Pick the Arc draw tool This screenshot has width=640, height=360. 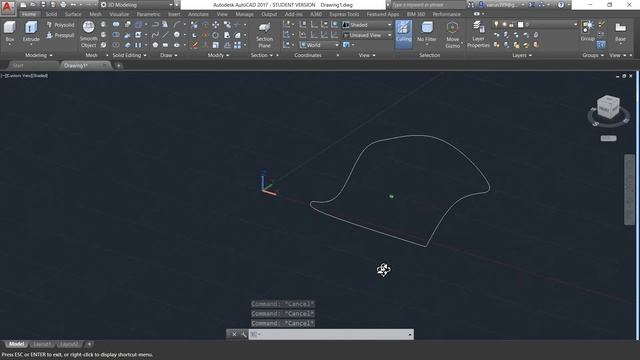coord(177,24)
